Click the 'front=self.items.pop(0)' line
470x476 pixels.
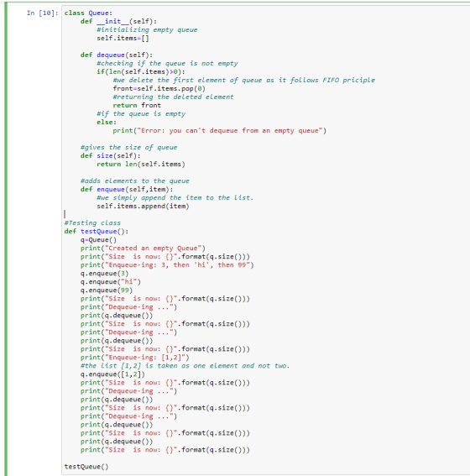click(159, 89)
